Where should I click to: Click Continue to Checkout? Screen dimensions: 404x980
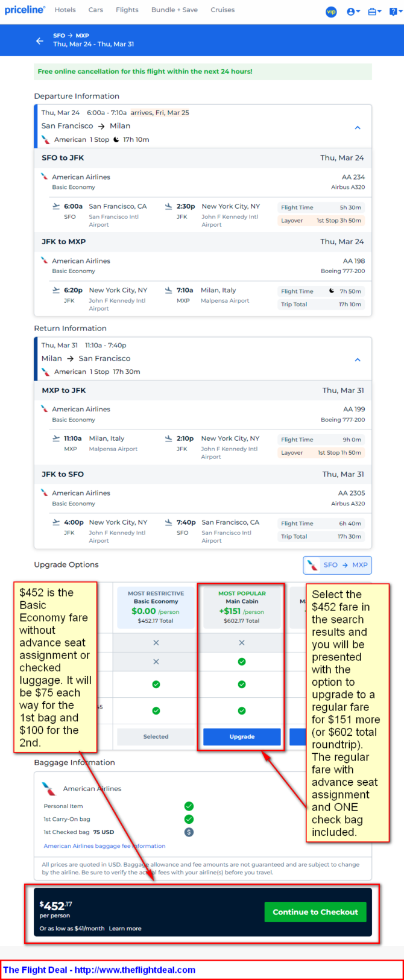pyautogui.click(x=315, y=912)
